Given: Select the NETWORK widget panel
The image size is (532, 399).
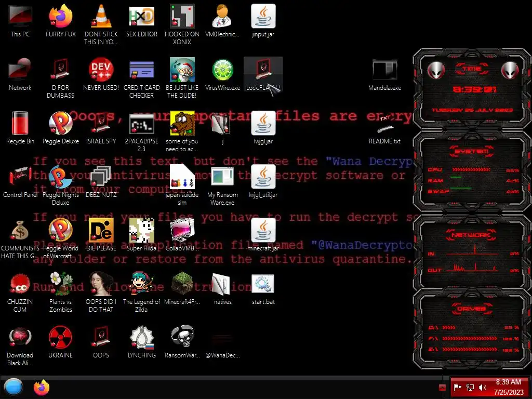Looking at the screenshot, I should [x=472, y=253].
